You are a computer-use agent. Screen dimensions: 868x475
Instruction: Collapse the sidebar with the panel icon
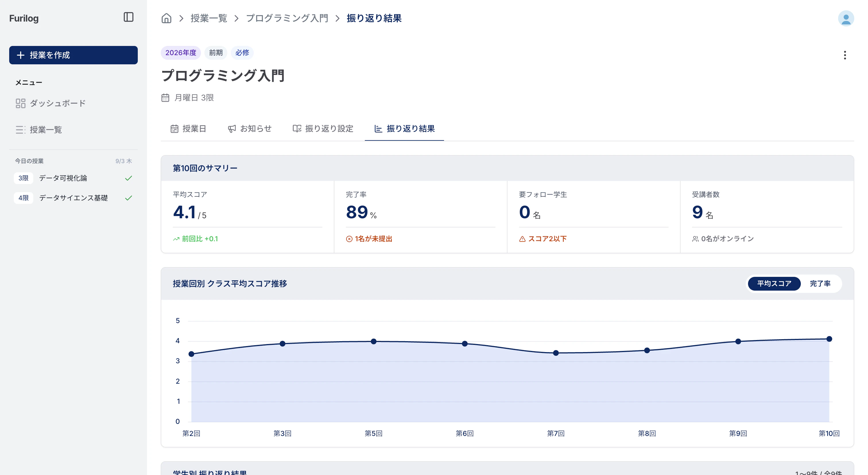128,17
